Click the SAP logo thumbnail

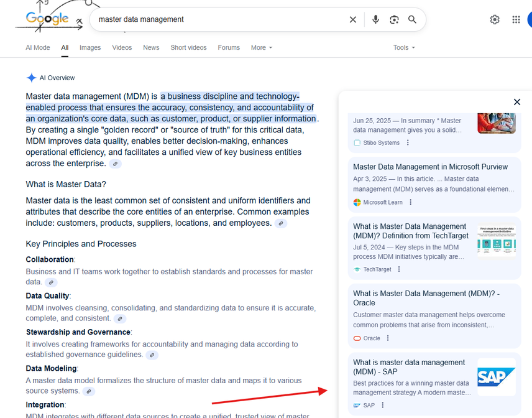(x=496, y=377)
